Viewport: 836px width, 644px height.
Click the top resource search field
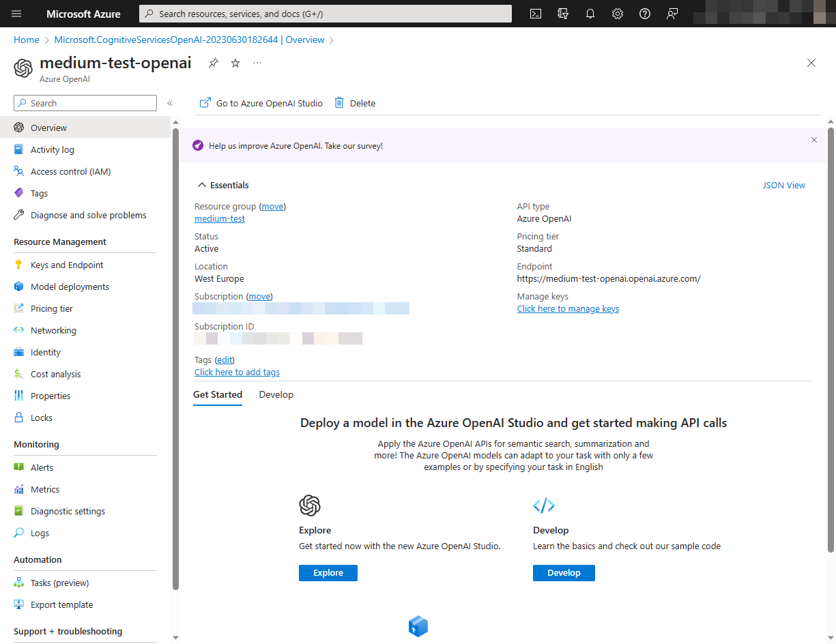(x=326, y=14)
